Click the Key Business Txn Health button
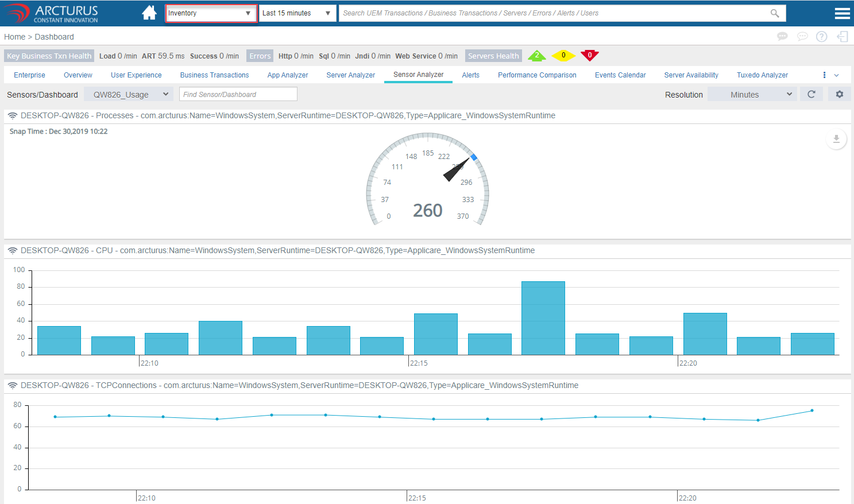 (49, 56)
